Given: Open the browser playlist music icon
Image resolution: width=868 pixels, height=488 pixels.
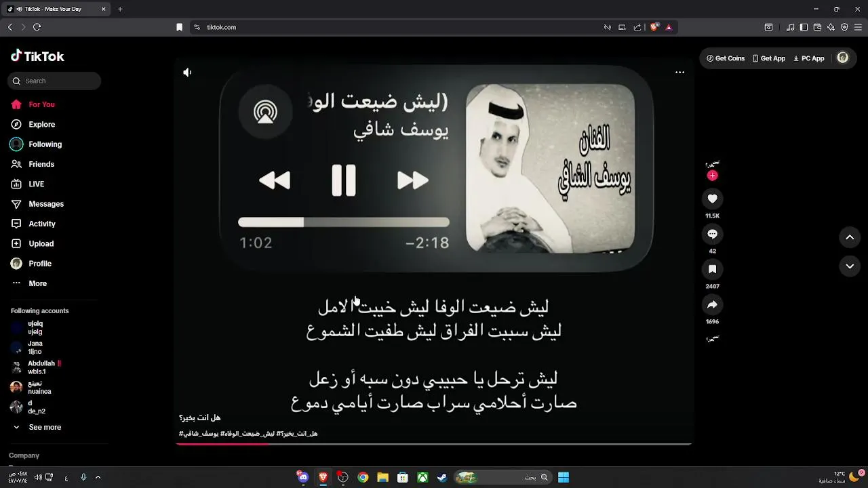Looking at the screenshot, I should click(x=791, y=27).
